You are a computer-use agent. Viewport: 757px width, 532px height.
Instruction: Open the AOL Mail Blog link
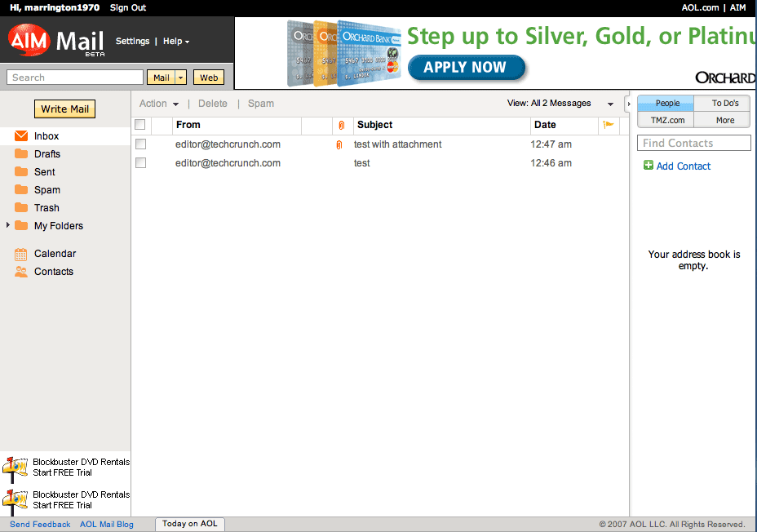[107, 525]
